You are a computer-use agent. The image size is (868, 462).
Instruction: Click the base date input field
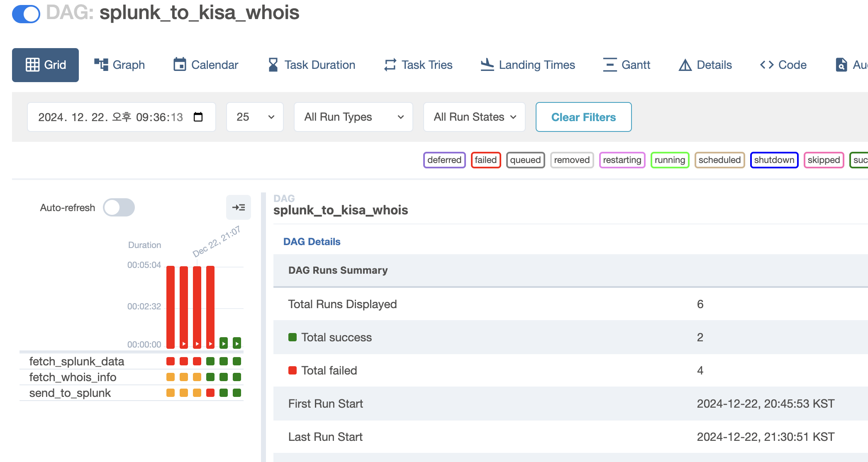[x=121, y=117]
